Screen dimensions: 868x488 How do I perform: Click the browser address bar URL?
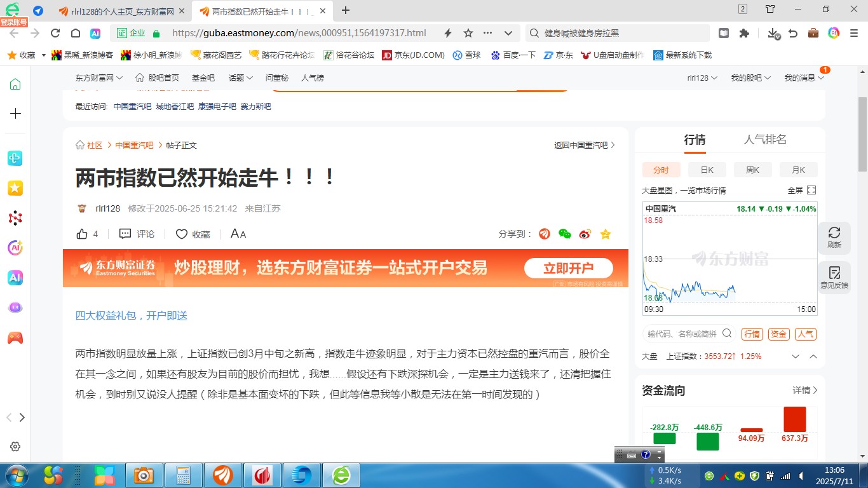click(x=299, y=33)
